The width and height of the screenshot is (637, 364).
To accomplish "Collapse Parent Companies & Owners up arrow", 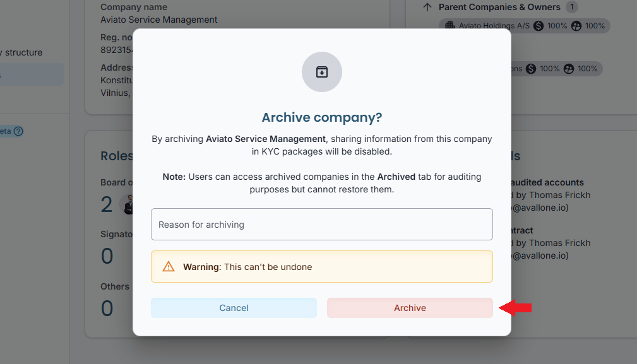I will pyautogui.click(x=427, y=7).
